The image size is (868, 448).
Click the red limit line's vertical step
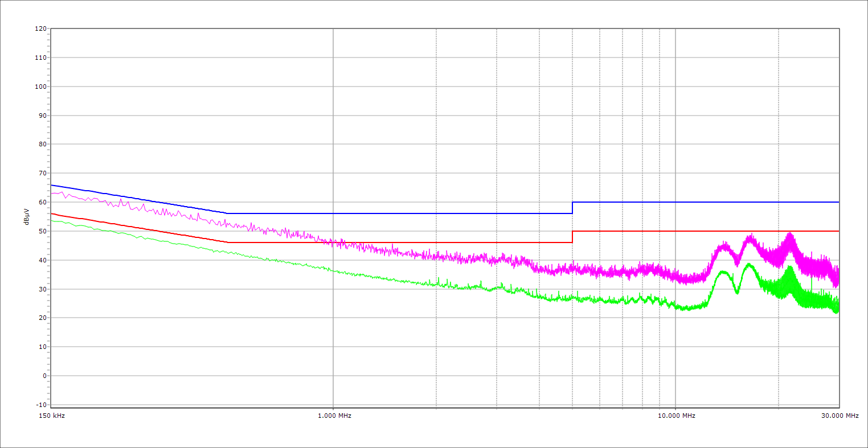tap(572, 237)
